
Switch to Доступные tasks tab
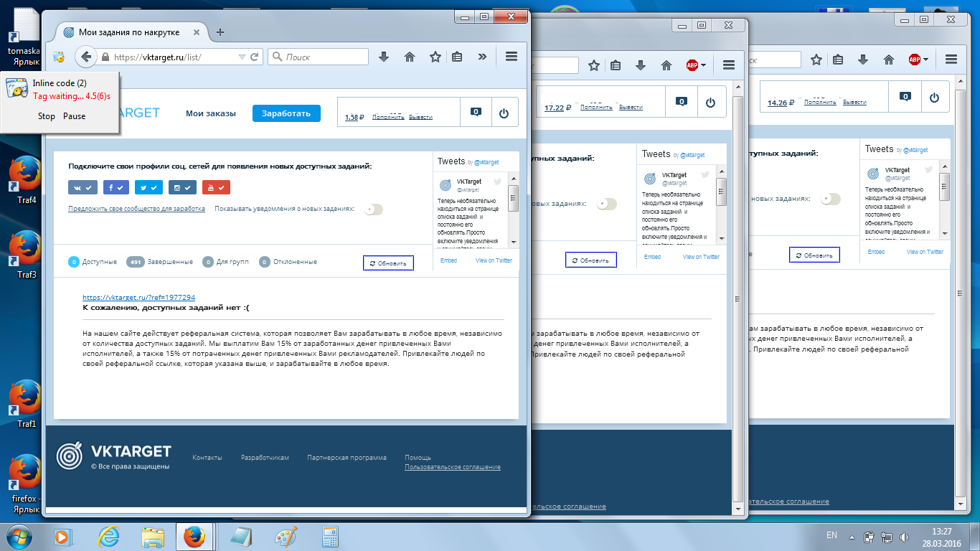(x=93, y=262)
